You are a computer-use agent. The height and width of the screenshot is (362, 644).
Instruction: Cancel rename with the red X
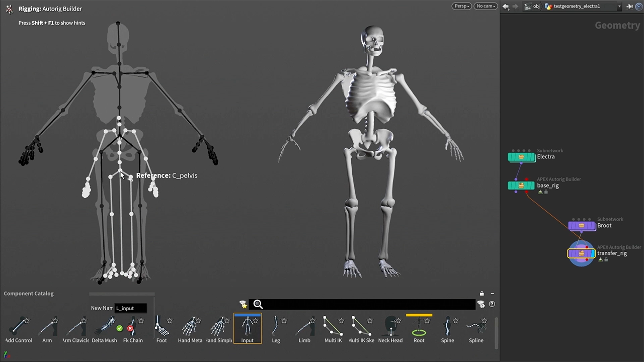click(x=130, y=328)
